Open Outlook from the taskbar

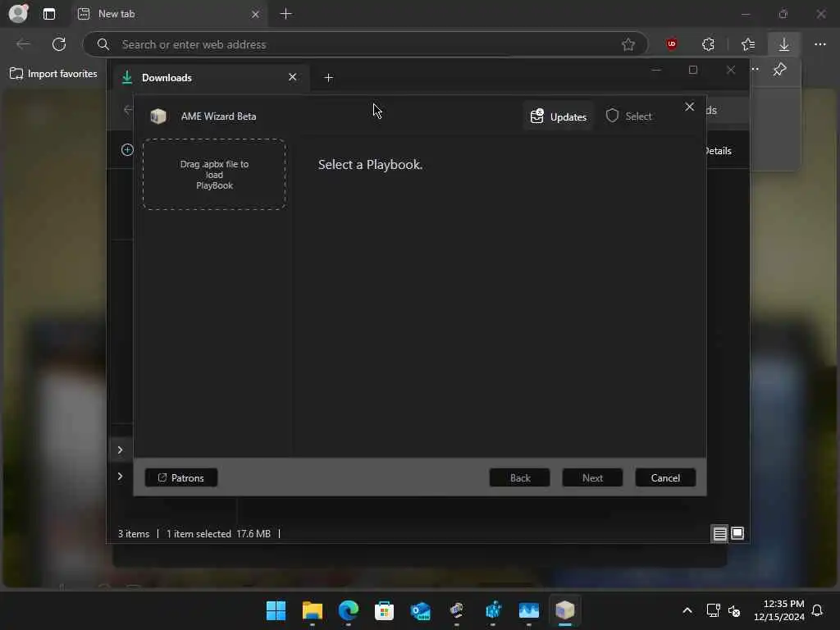tap(421, 610)
